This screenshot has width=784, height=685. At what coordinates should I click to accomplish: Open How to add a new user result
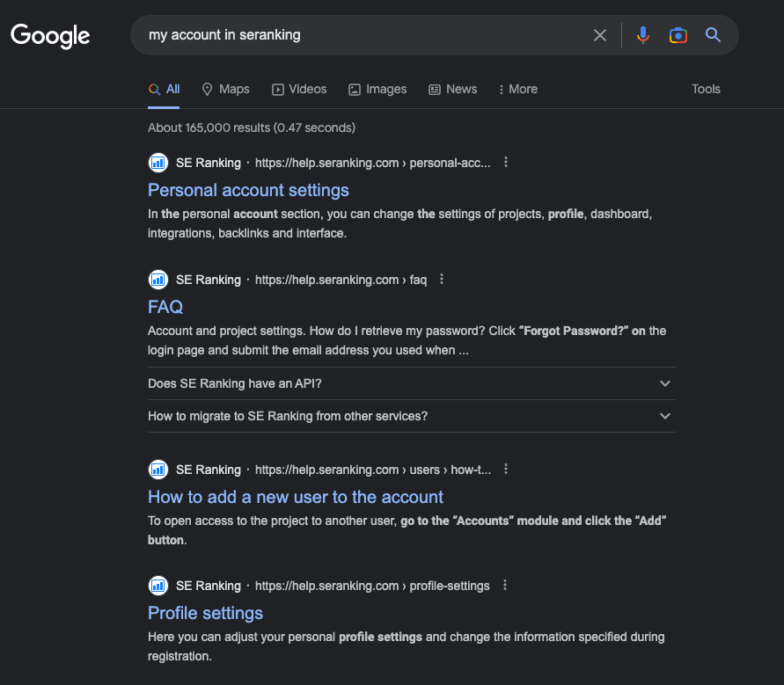pyautogui.click(x=296, y=497)
